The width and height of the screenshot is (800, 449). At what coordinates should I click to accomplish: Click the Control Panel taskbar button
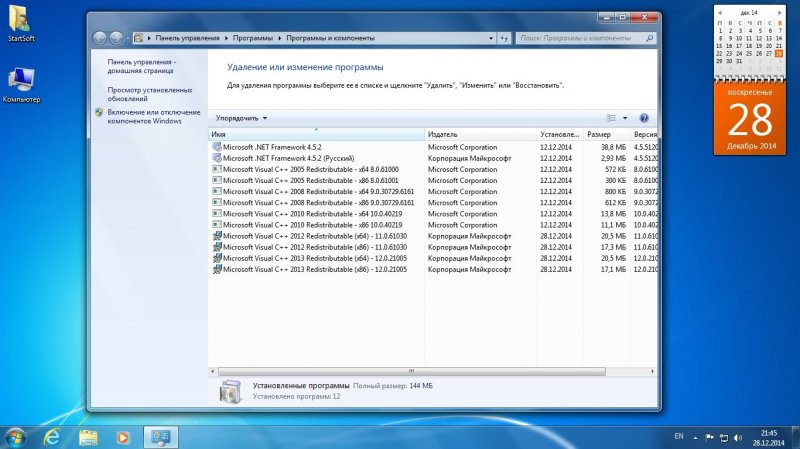(x=161, y=437)
